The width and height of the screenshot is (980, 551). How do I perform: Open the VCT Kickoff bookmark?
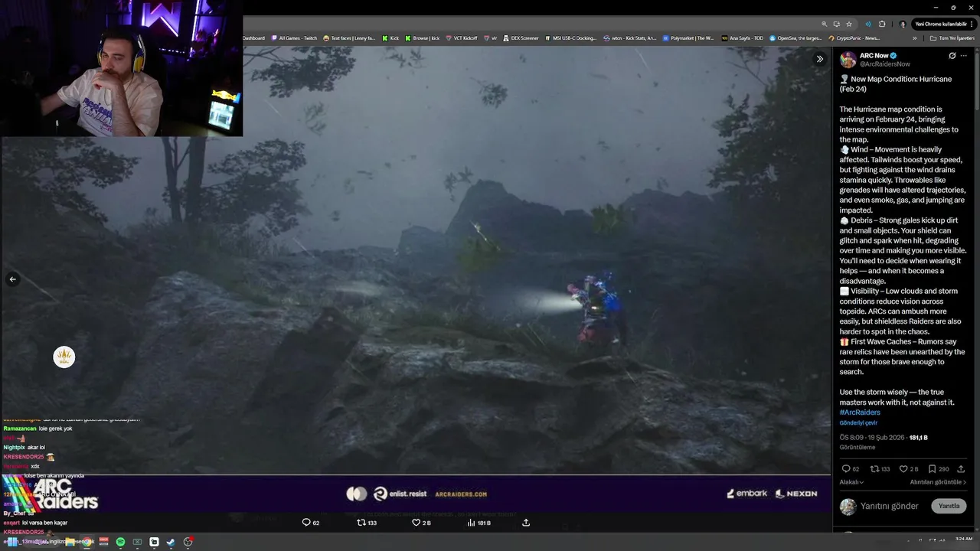(462, 38)
